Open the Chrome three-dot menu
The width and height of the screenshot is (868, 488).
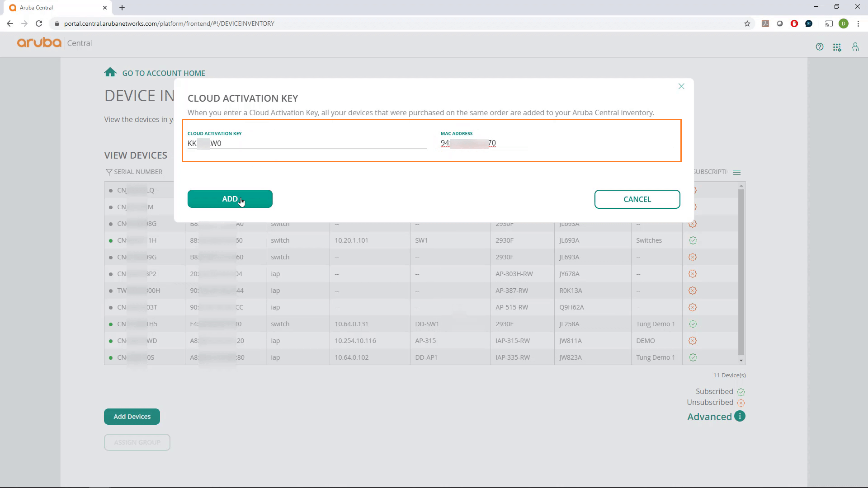tap(859, 23)
